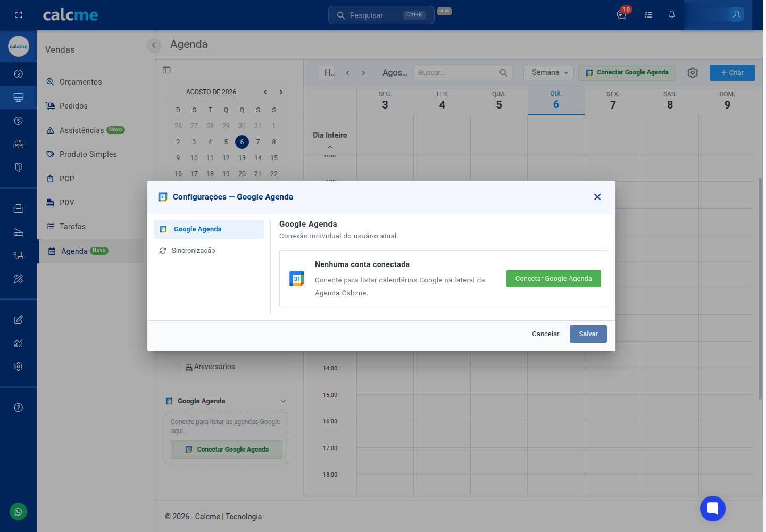Click the Salvar button
The image size is (766, 532).
point(588,334)
